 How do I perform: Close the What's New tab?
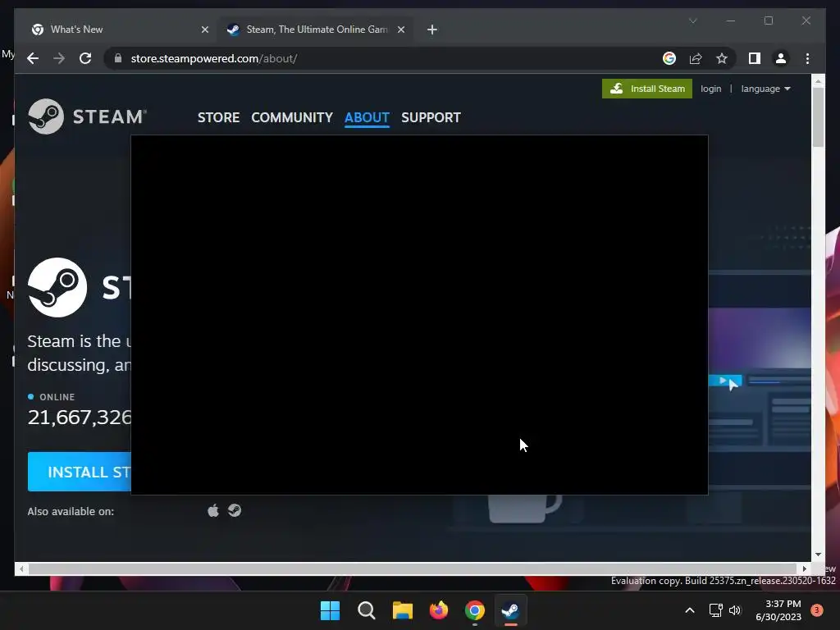tap(204, 30)
